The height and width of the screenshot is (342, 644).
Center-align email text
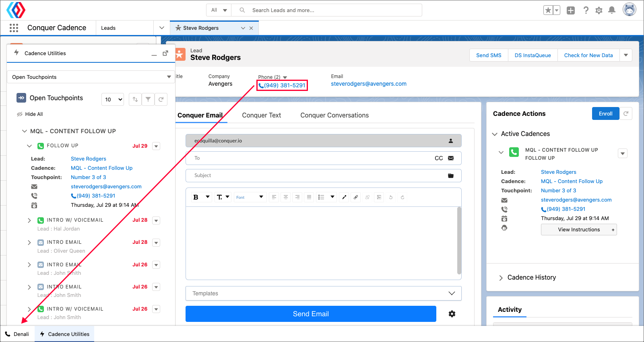[x=286, y=197]
